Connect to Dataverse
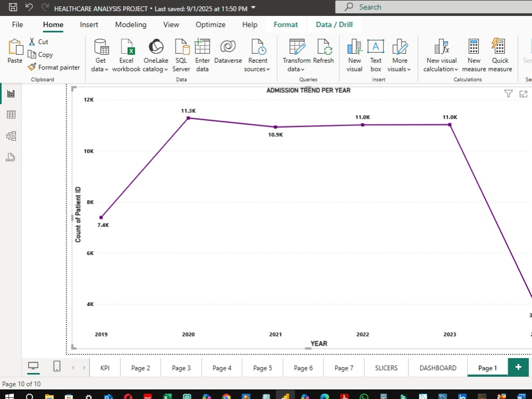532x399 pixels. 228,51
